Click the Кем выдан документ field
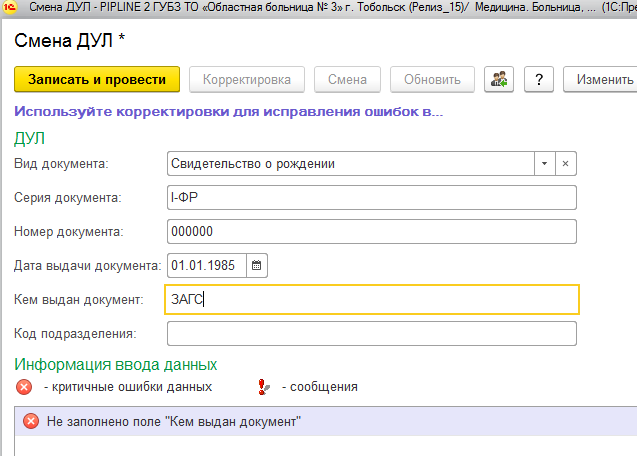Image resolution: width=637 pixels, height=456 pixels. click(372, 299)
